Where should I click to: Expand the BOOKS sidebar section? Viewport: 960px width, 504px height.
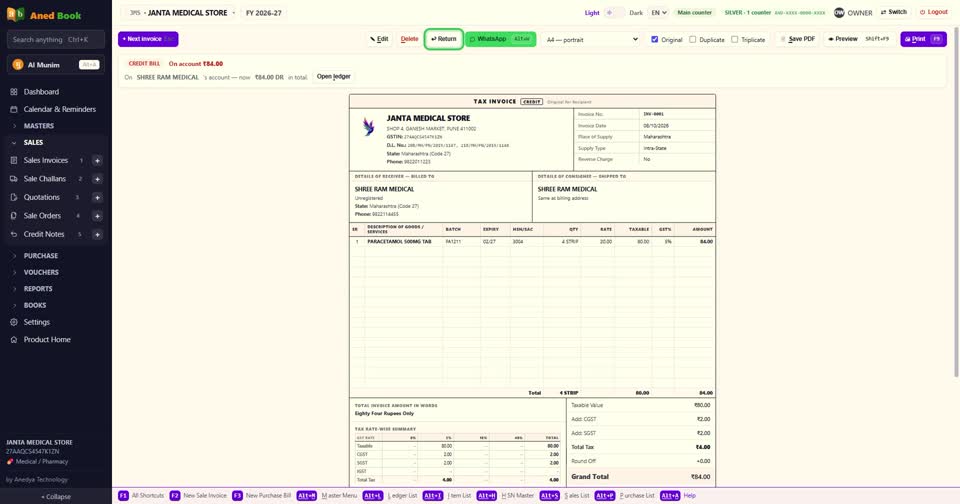click(35, 305)
